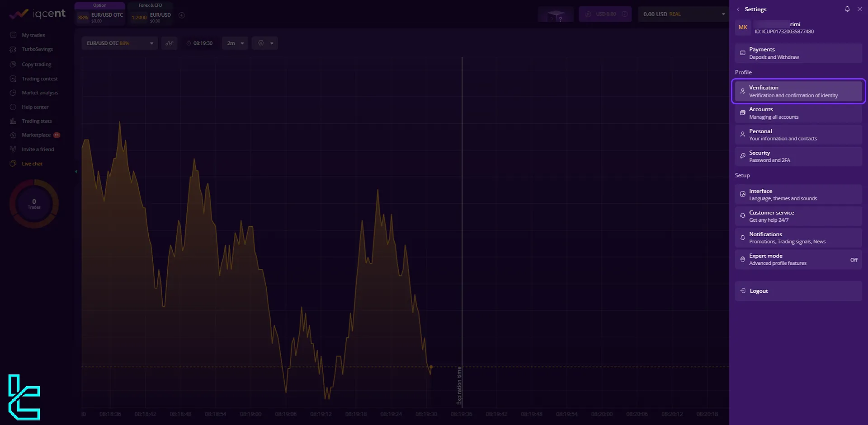Toggle Expert mode currently Off
Viewport: 868px width, 425px height.
(798, 260)
